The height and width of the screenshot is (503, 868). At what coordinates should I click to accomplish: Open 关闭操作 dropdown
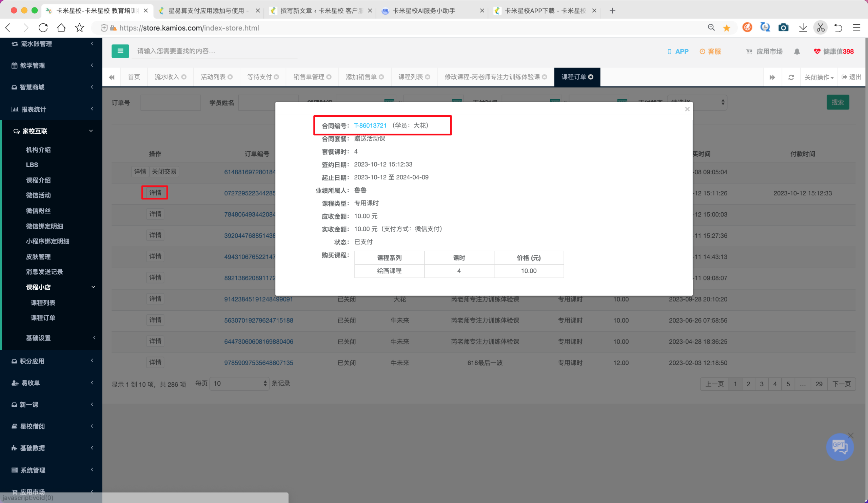click(819, 77)
